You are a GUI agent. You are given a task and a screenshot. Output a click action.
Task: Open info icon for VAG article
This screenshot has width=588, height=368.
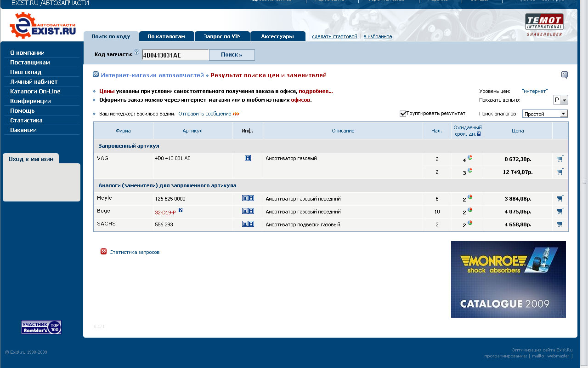pos(248,158)
